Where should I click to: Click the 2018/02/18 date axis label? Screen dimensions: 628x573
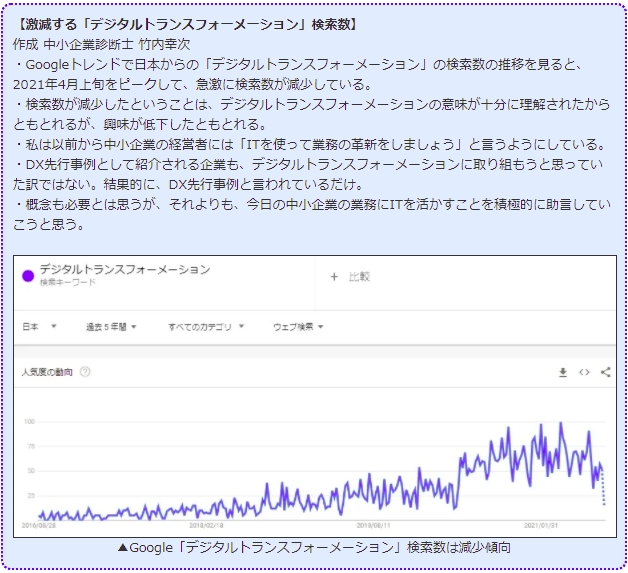[206, 525]
